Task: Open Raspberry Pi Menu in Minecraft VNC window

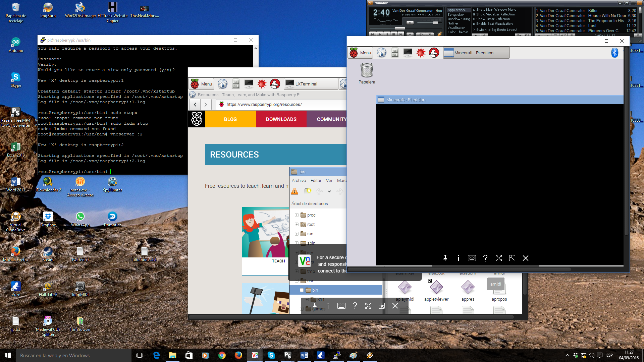Action: pos(361,53)
